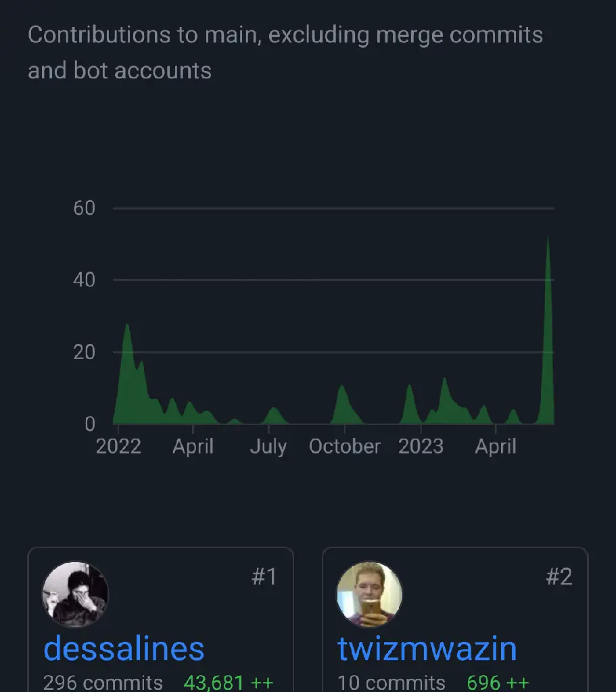View the 10 commits by twizmwazin
The height and width of the screenshot is (692, 616).
[392, 683]
